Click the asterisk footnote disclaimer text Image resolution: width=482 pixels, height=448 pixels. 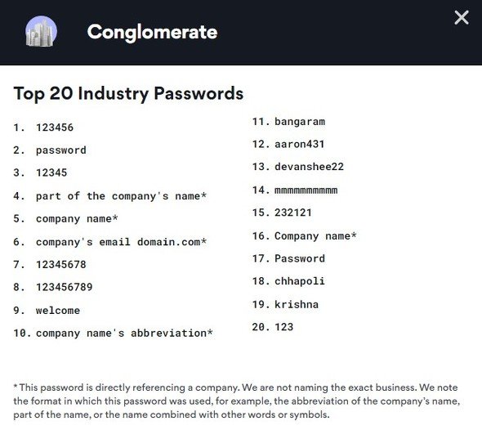237,401
